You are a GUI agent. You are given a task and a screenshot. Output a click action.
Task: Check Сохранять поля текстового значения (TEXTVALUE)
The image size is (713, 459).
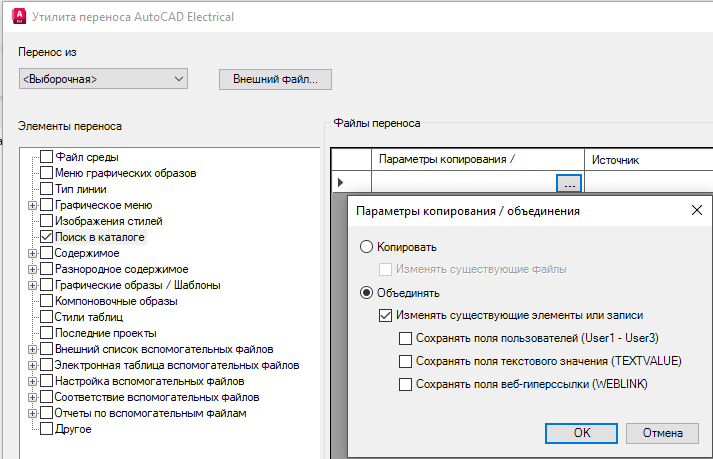(x=405, y=361)
